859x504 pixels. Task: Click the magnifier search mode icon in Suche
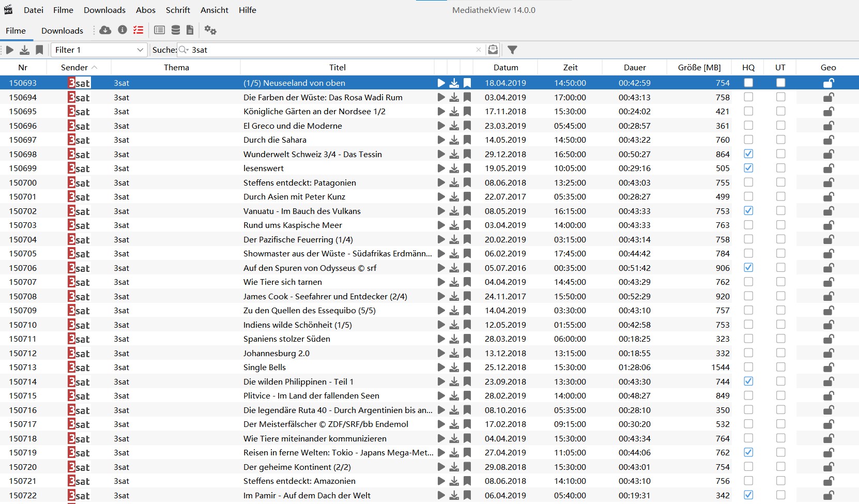click(184, 50)
